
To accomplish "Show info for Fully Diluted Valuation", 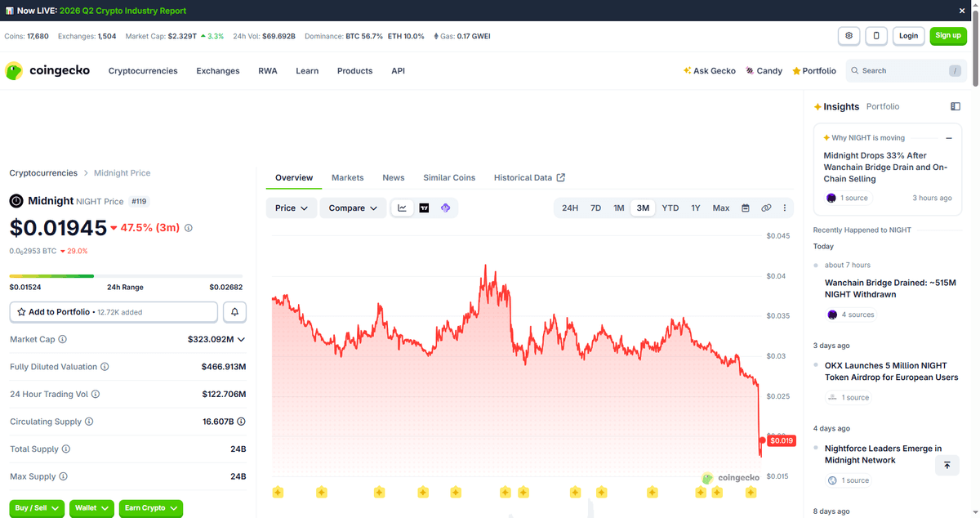I will [105, 367].
